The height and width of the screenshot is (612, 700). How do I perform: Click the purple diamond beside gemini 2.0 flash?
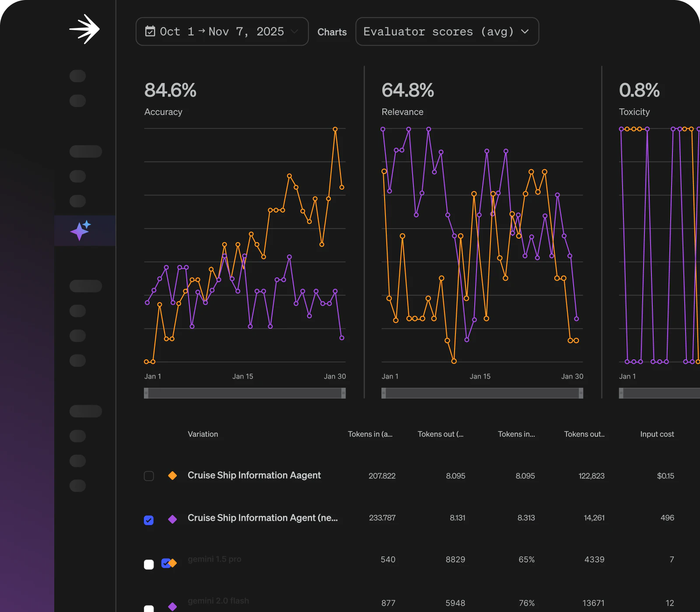(172, 606)
